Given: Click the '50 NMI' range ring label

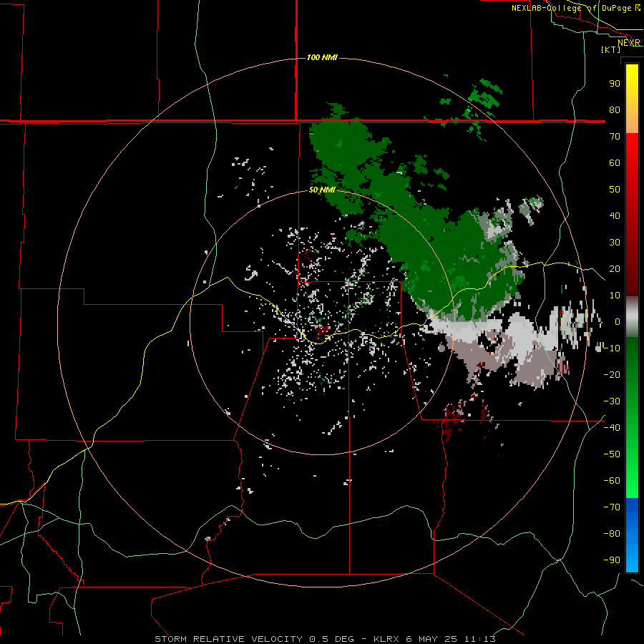Looking at the screenshot, I should [322, 190].
